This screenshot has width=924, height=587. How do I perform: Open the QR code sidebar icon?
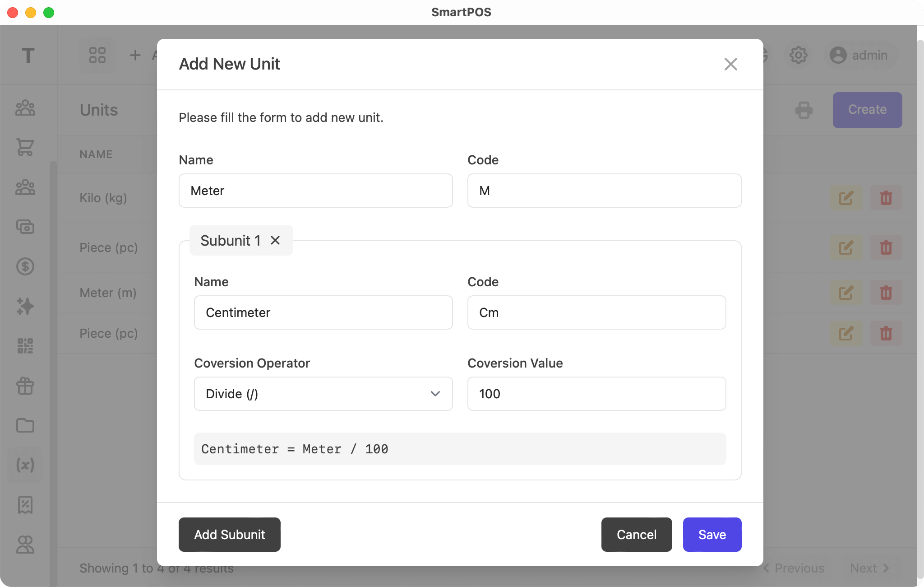(x=25, y=346)
